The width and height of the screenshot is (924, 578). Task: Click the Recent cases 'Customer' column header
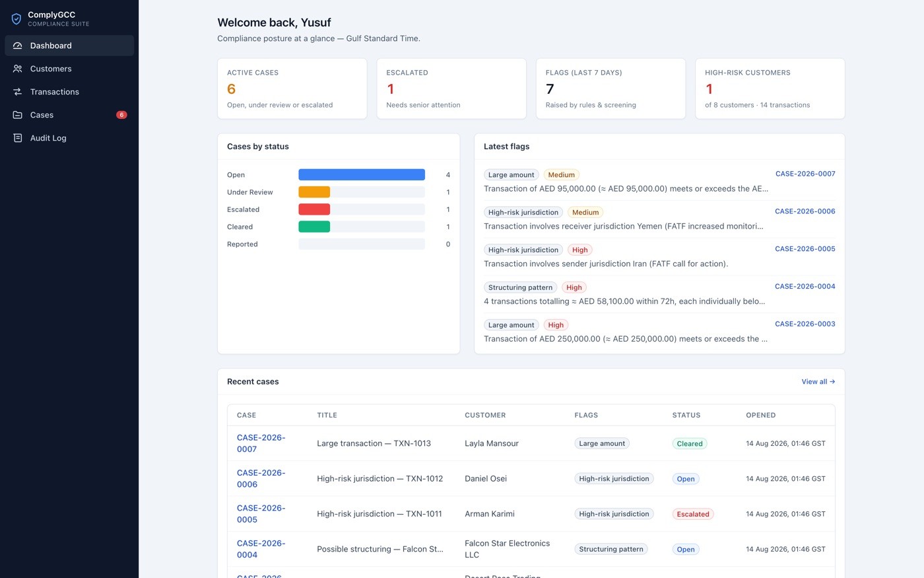[x=485, y=415]
